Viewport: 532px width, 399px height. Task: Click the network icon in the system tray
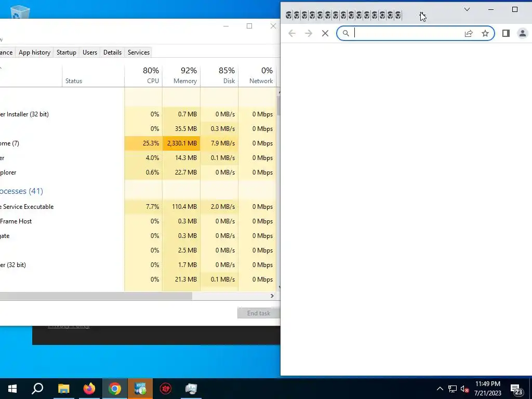pyautogui.click(x=453, y=389)
